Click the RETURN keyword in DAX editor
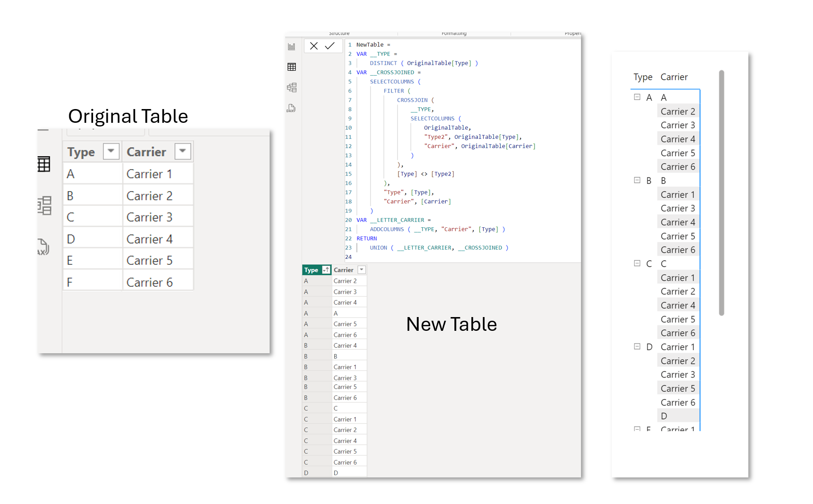Image resolution: width=813 pixels, height=504 pixels. pos(366,238)
